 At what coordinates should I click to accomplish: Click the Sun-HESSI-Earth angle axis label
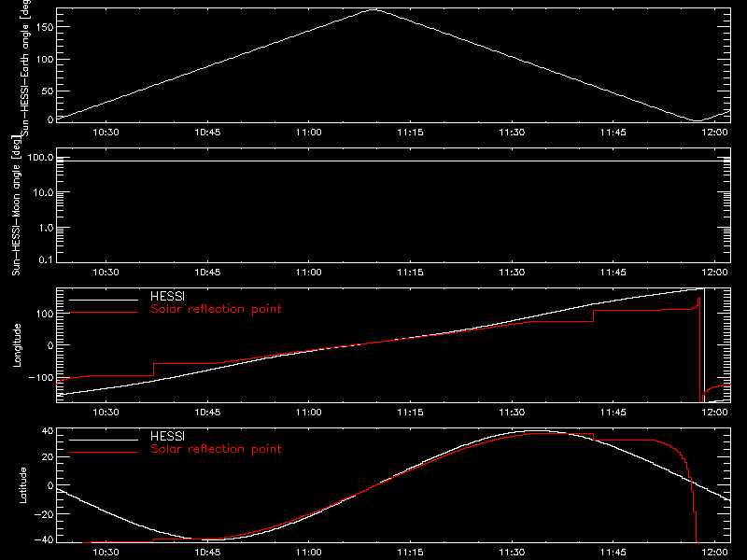tap(25, 67)
